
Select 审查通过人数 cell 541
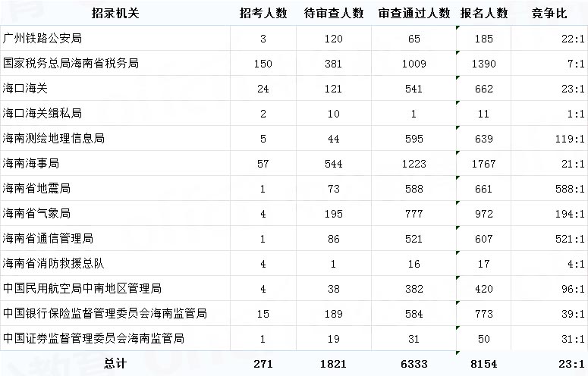coord(413,89)
